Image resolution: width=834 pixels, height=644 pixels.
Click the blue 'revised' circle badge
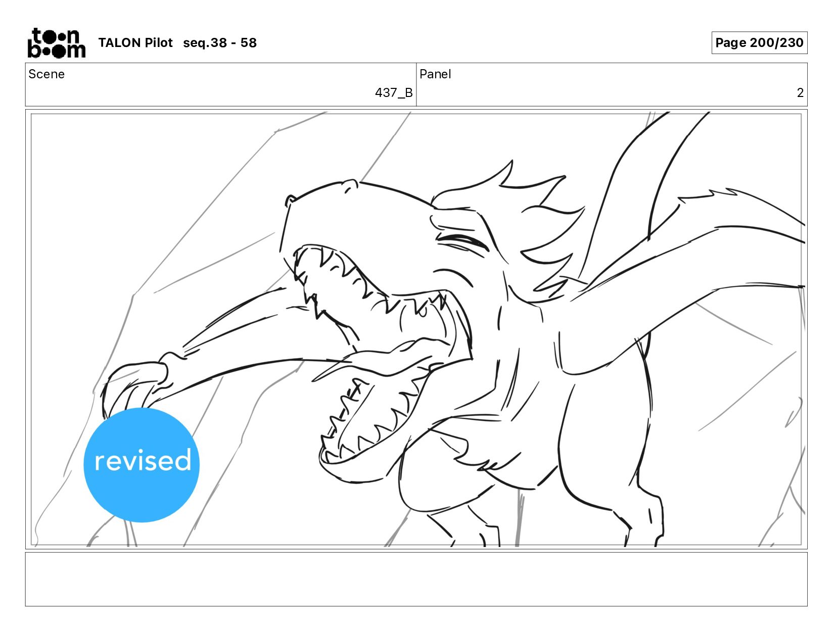pyautogui.click(x=142, y=465)
